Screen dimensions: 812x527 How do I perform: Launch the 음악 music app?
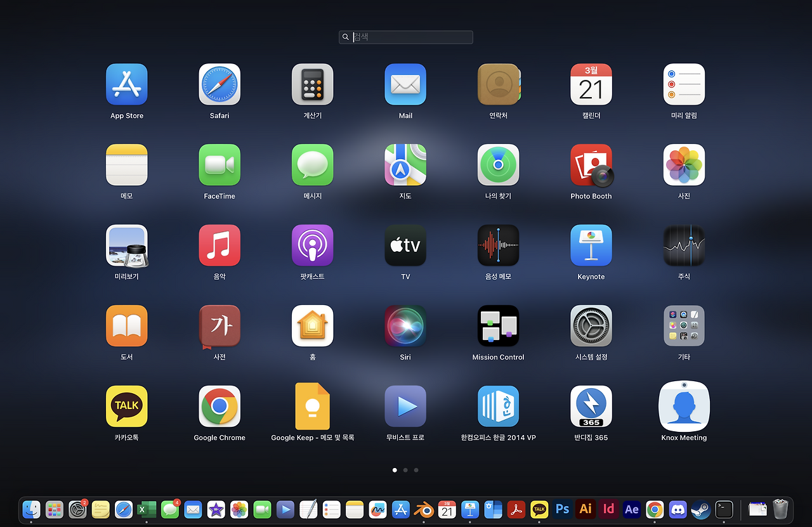point(219,245)
